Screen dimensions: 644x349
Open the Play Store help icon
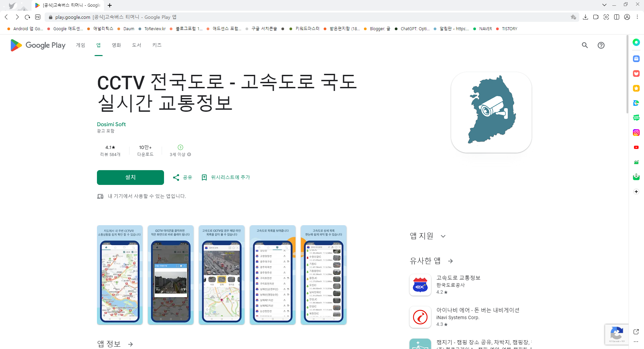coord(601,45)
